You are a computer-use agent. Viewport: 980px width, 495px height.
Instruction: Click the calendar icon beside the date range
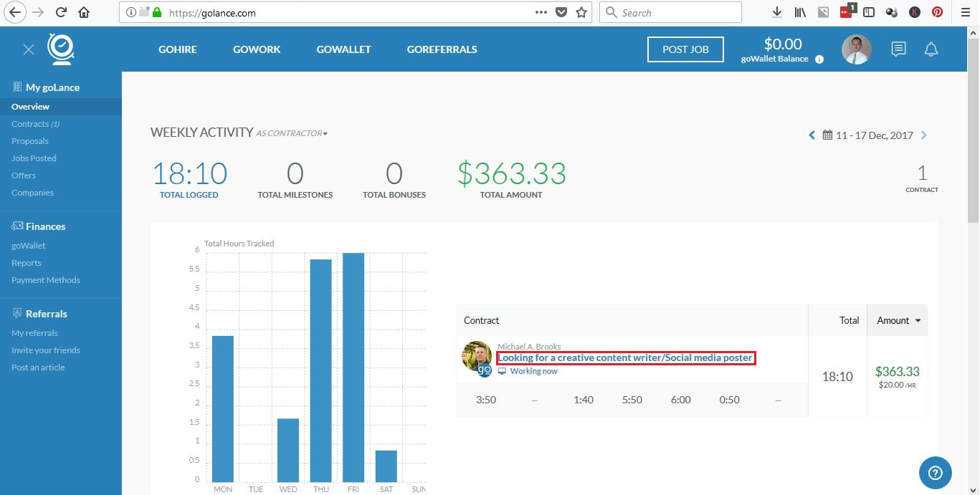pyautogui.click(x=827, y=135)
